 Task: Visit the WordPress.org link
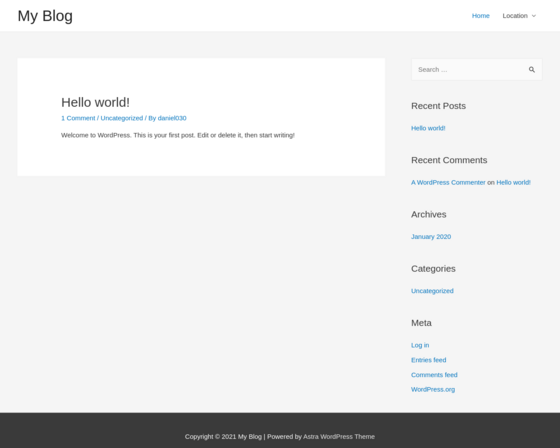(x=433, y=389)
